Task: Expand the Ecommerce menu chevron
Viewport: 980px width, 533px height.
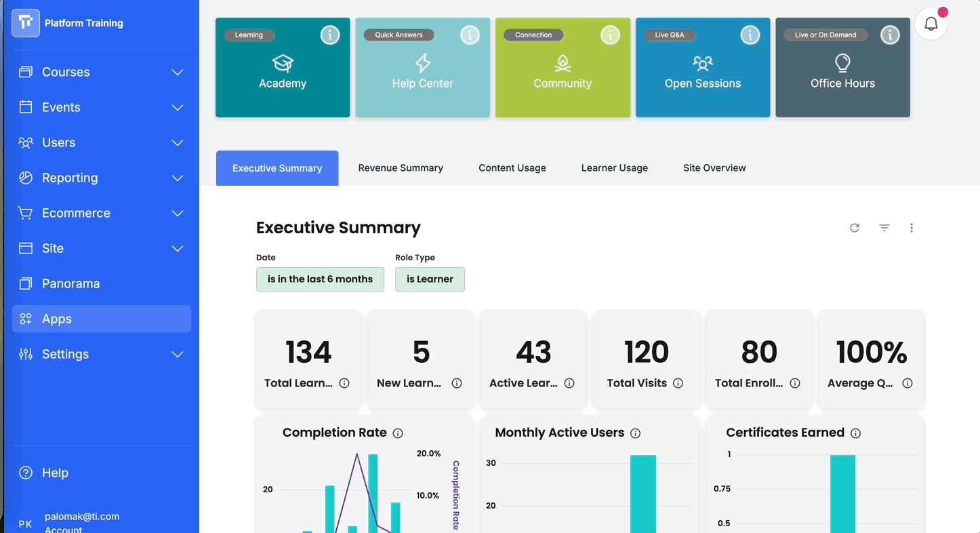Action: [x=178, y=213]
